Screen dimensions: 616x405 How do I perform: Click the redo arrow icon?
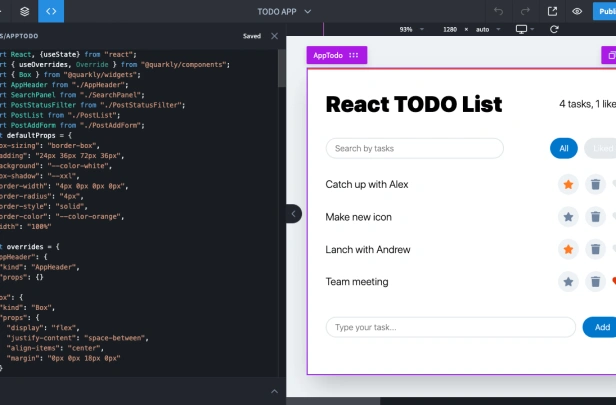[x=525, y=11]
